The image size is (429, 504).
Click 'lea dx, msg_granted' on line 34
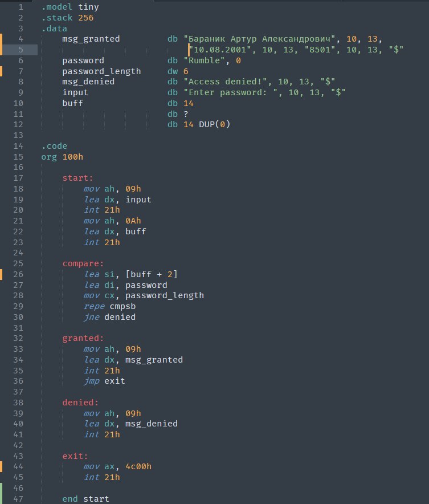133,360
